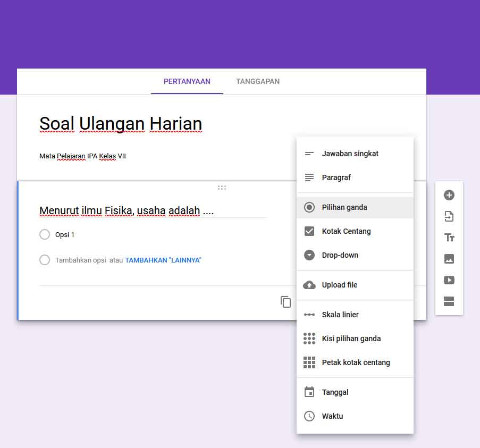Image resolution: width=480 pixels, height=448 pixels.
Task: Add a title and description (Tt icon)
Action: coord(449,238)
